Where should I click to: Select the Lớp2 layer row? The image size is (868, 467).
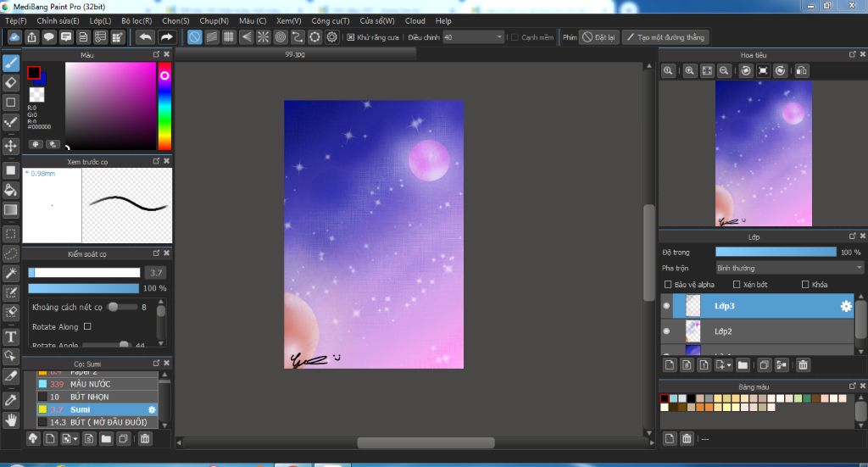(758, 331)
